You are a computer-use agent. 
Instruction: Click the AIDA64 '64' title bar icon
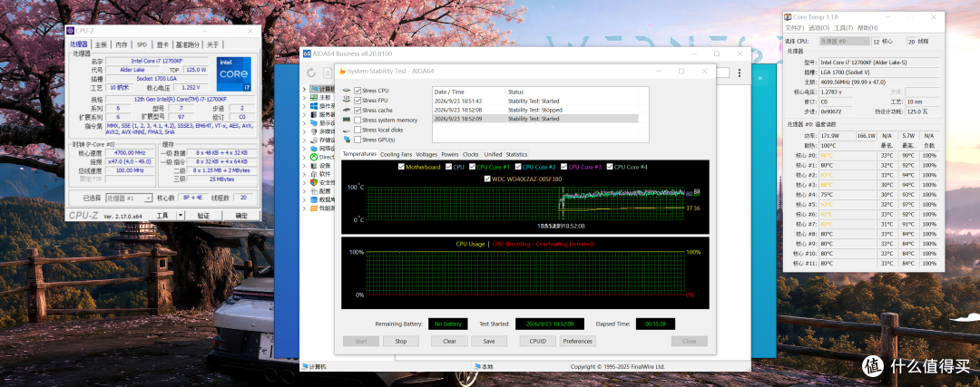coord(307,53)
